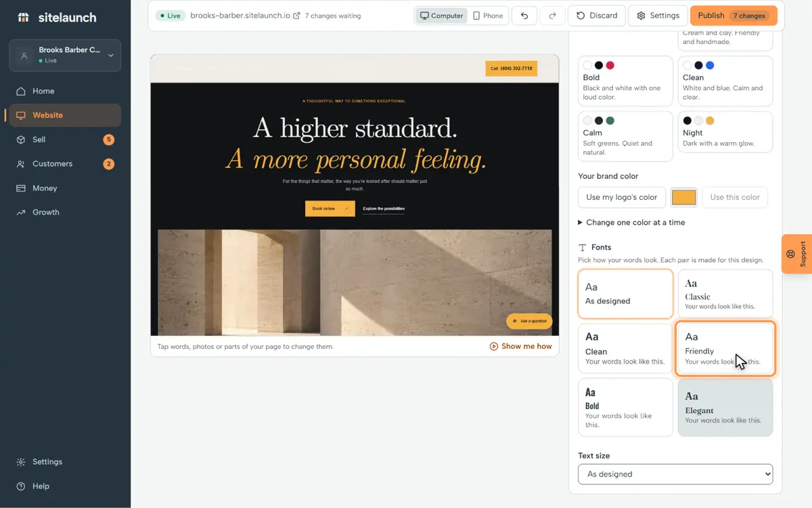This screenshot has height=508, width=812.
Task: Click Use my logo's color
Action: [x=622, y=197]
